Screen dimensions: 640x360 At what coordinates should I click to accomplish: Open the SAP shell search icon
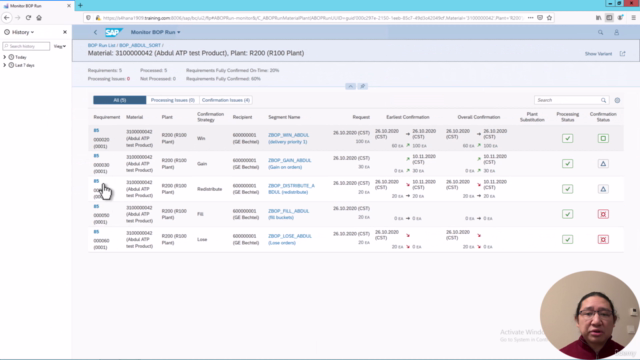coord(600,32)
